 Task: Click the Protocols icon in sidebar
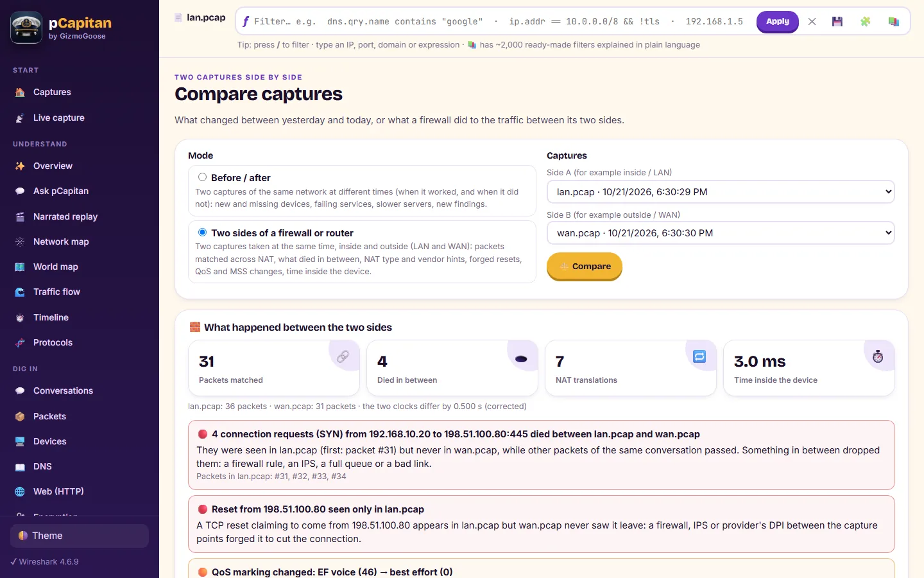[20, 342]
